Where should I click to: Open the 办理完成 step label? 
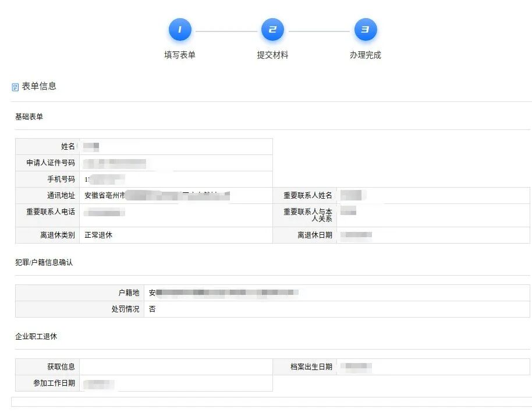[366, 55]
